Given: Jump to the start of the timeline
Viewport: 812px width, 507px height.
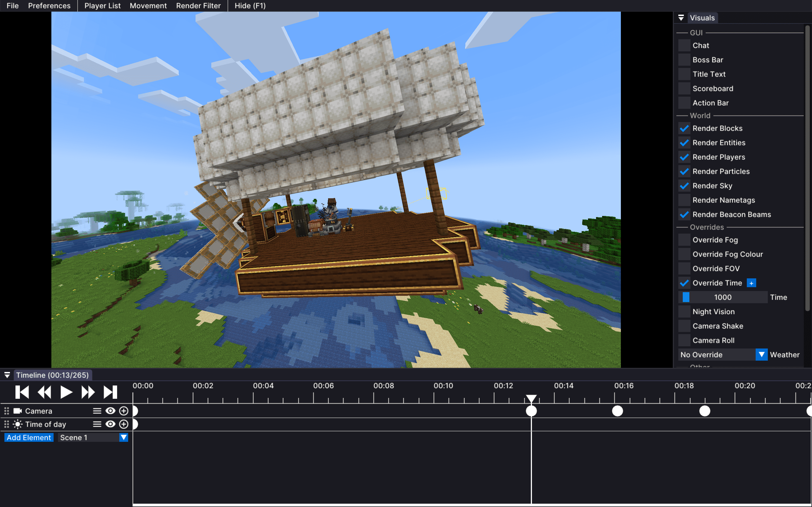Looking at the screenshot, I should [22, 392].
